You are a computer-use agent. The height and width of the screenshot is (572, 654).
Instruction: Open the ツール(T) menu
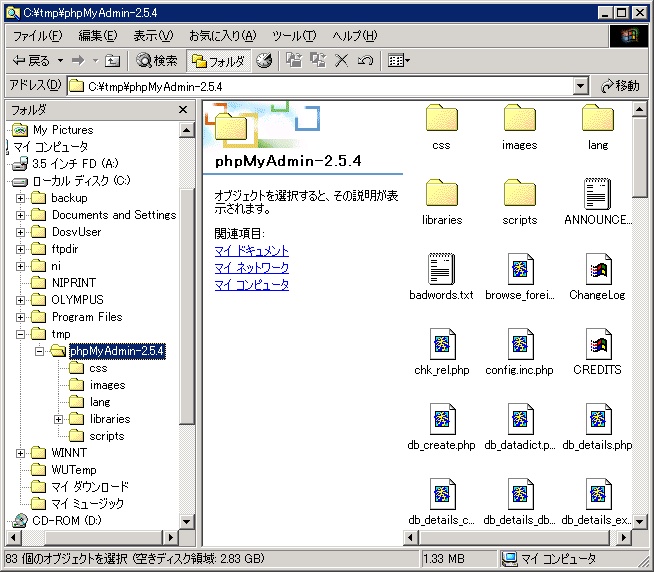(294, 36)
